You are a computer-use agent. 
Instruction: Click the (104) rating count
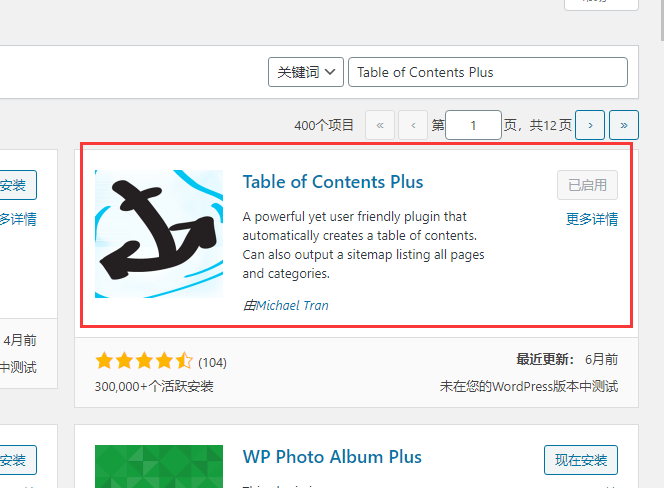point(213,362)
